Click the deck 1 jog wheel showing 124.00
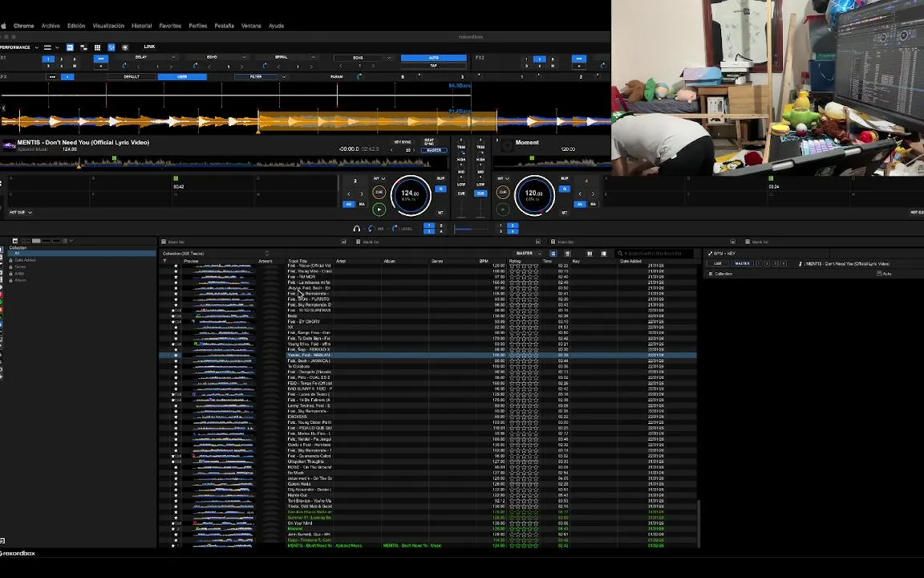The image size is (924, 578). pos(411,194)
